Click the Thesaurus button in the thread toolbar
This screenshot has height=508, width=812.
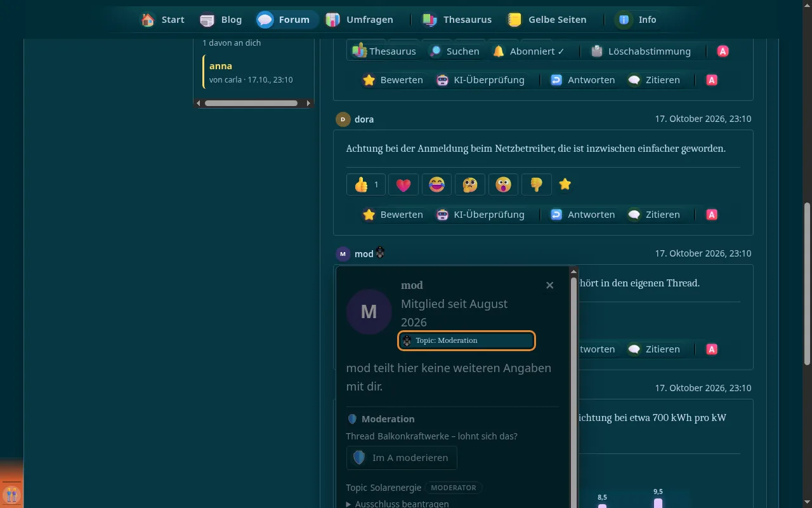[x=384, y=51]
